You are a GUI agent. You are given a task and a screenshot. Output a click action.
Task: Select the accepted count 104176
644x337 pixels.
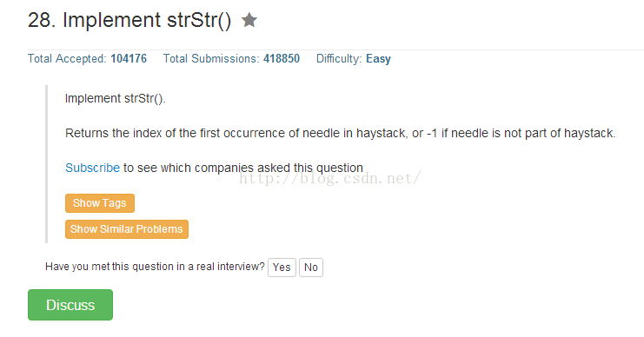(129, 59)
